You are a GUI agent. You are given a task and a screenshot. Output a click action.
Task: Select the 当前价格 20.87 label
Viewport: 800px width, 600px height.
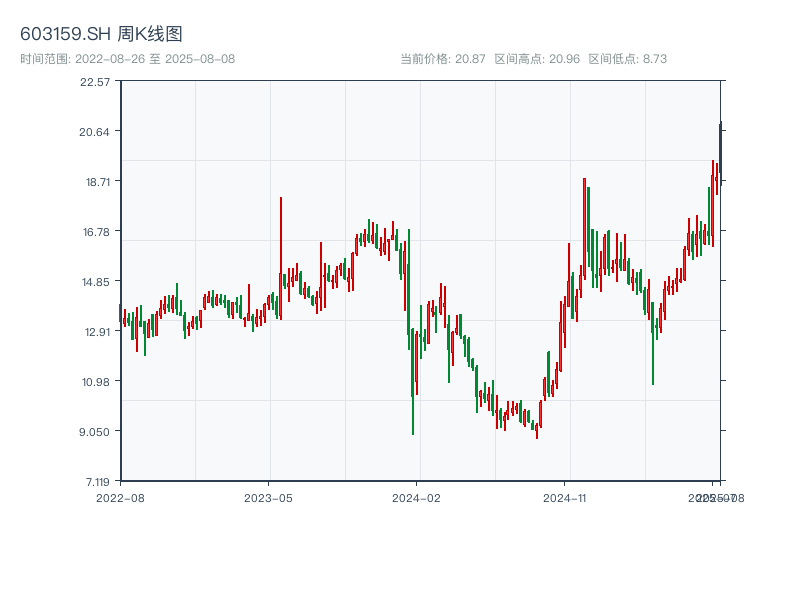pyautogui.click(x=443, y=59)
